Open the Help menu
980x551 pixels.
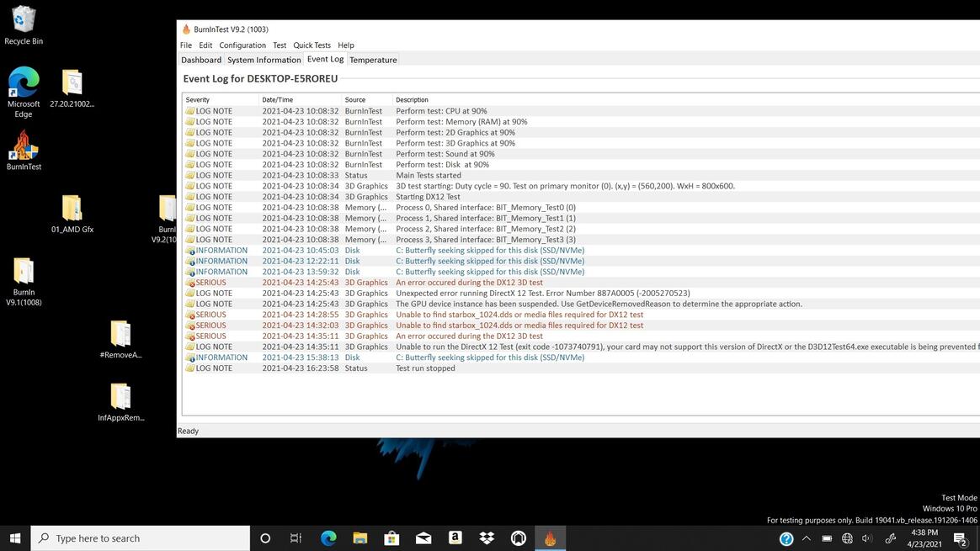(x=346, y=45)
